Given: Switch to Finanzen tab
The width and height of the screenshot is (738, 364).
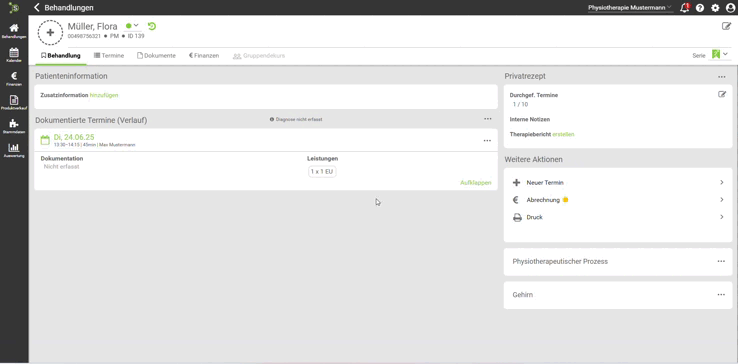Looking at the screenshot, I should tap(204, 56).
